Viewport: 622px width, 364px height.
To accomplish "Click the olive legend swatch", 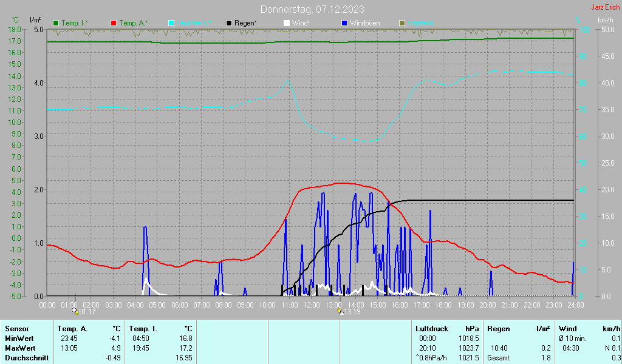I will pyautogui.click(x=402, y=23).
